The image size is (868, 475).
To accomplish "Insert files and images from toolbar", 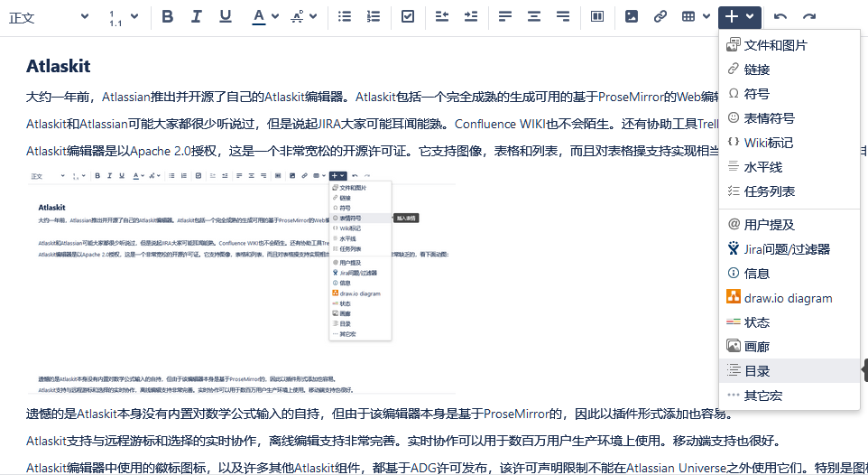I will pos(631,16).
